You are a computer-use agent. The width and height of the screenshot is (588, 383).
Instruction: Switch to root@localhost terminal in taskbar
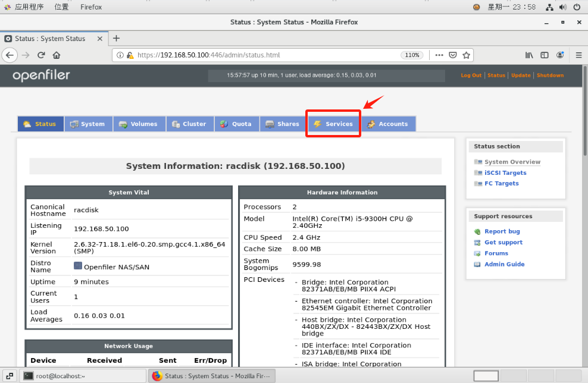tap(83, 376)
